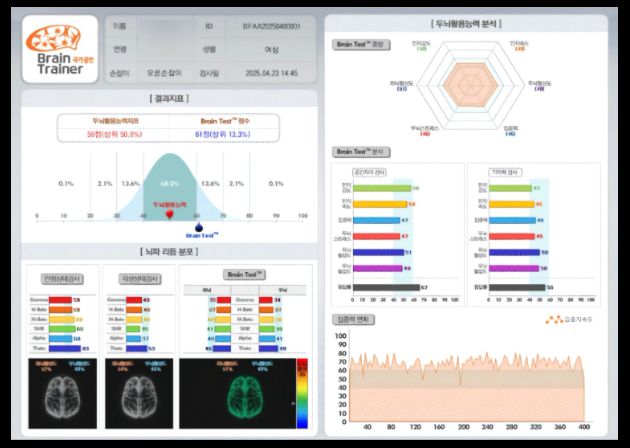The image size is (630, 448).
Task: Select the 오른손잡이 handedness value
Action: [164, 73]
